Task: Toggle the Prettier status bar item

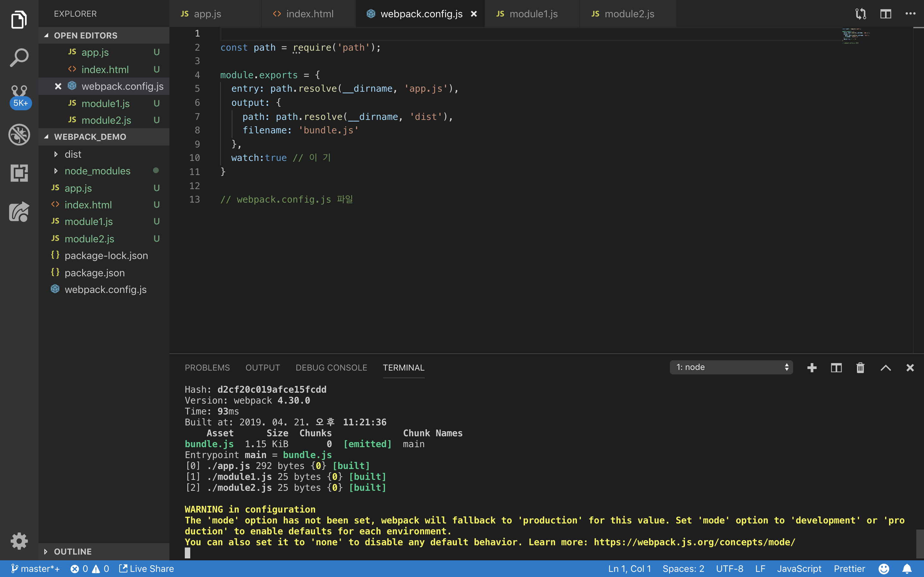Action: point(849,569)
